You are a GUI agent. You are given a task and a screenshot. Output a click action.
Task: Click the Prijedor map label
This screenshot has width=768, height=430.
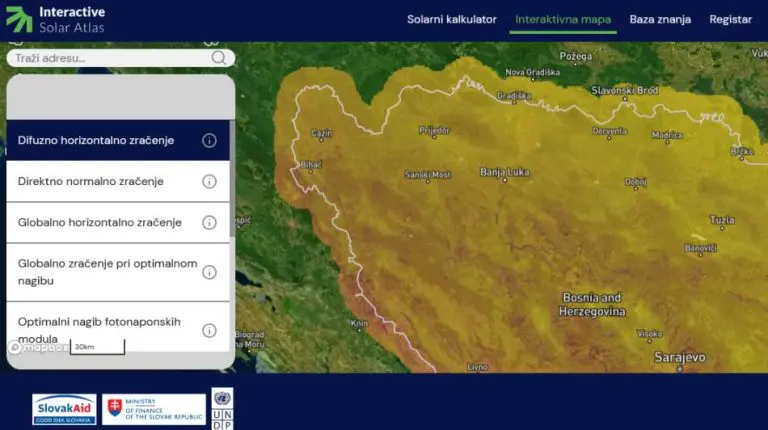pos(434,130)
